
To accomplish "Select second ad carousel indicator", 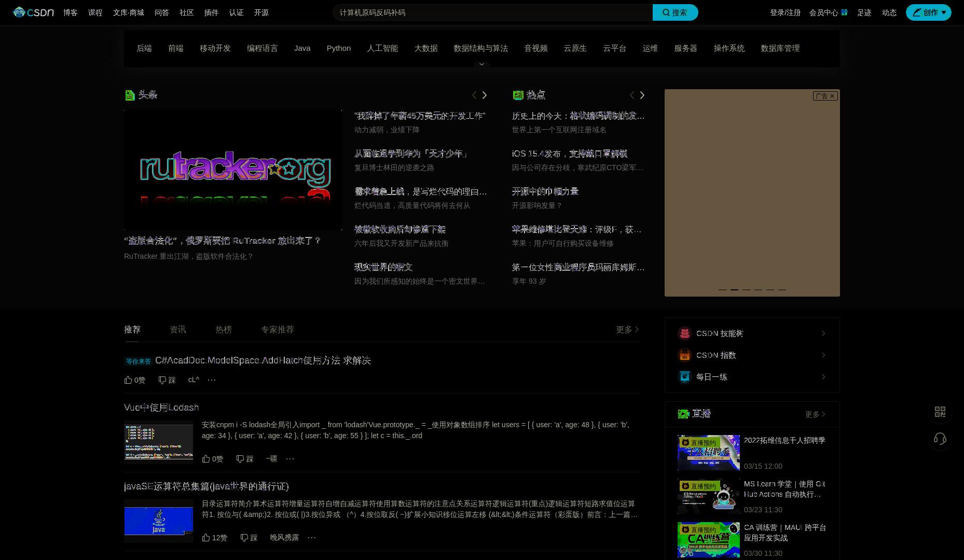I will [x=734, y=289].
